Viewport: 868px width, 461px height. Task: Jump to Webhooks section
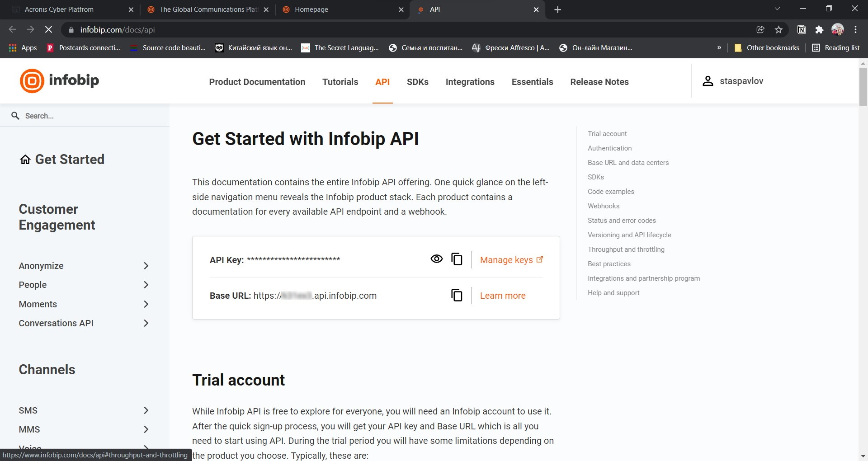point(604,206)
